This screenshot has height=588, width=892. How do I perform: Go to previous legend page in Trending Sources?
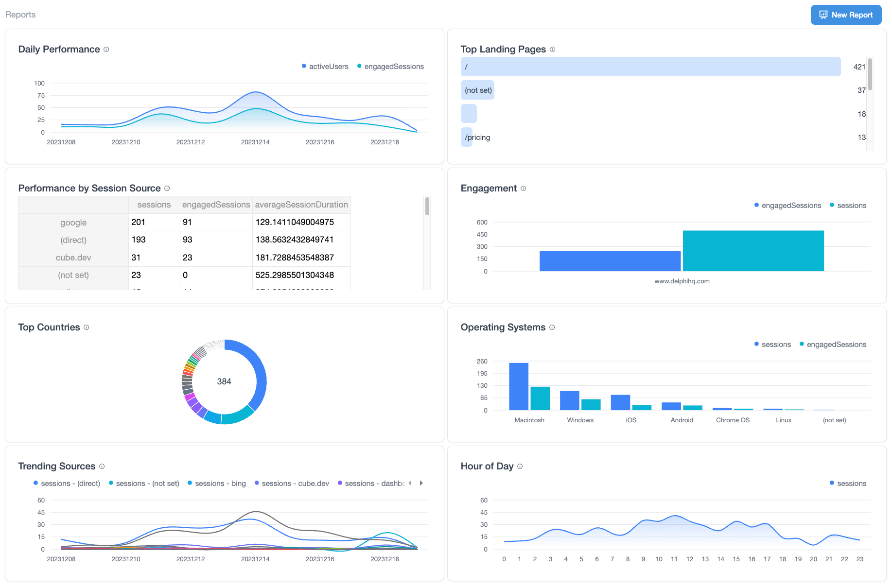pyautogui.click(x=410, y=483)
